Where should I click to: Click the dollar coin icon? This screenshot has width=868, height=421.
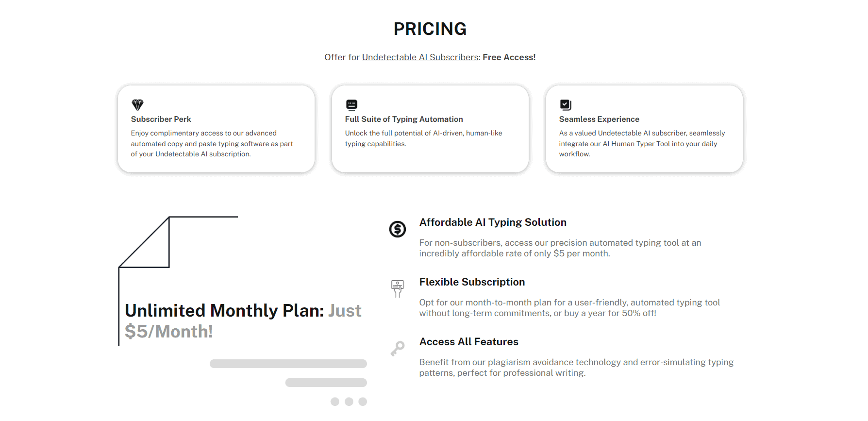[398, 229]
